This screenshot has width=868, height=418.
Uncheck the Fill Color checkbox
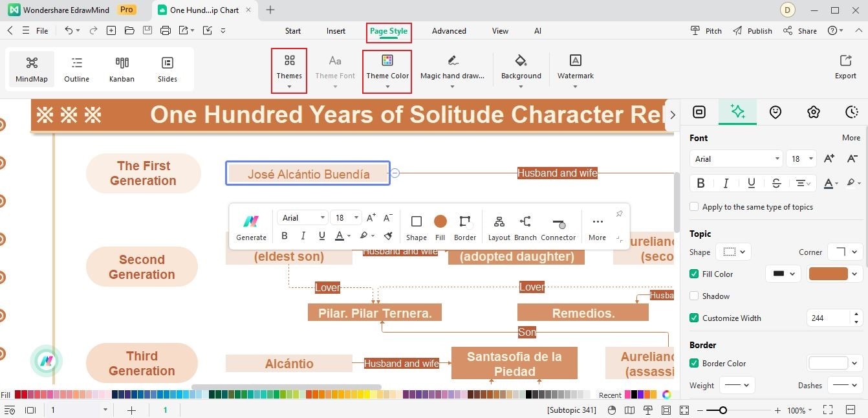click(x=694, y=274)
